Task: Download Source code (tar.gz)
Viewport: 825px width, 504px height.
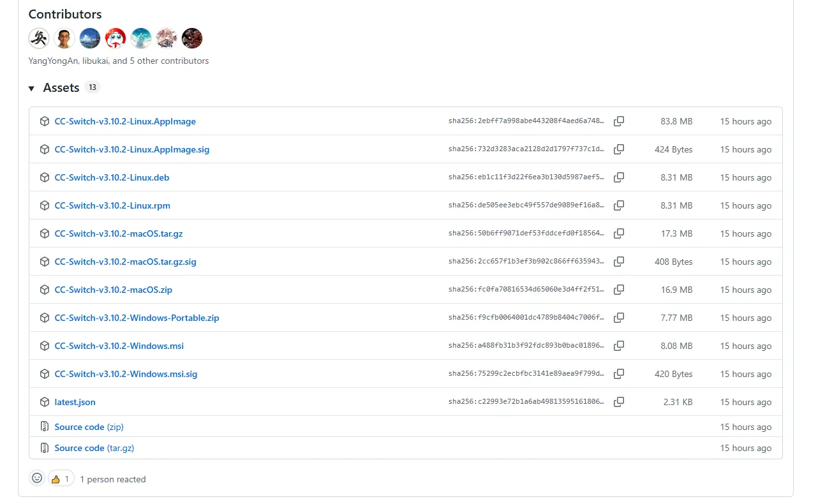Action: pyautogui.click(x=94, y=448)
